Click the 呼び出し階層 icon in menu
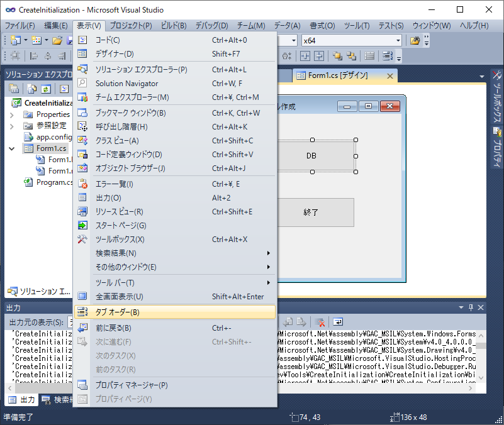This screenshot has width=504, height=425. coord(82,126)
